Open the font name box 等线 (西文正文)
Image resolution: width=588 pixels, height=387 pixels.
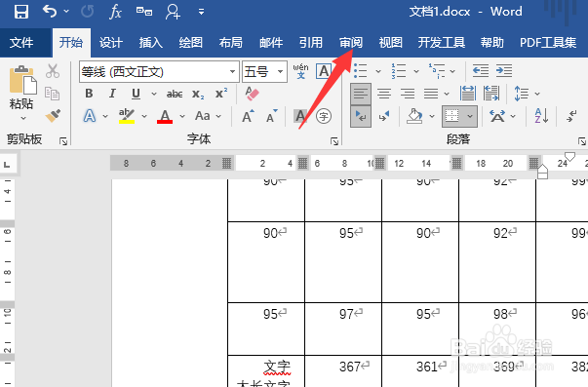tap(159, 71)
